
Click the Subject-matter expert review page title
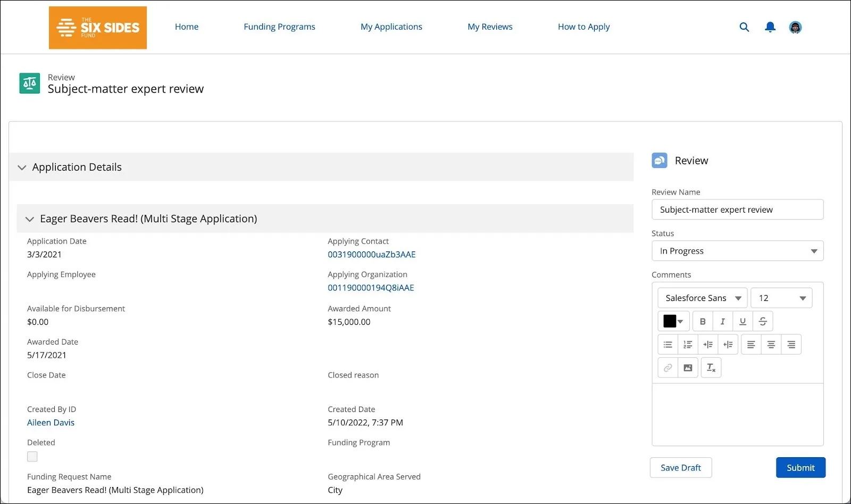(x=126, y=89)
